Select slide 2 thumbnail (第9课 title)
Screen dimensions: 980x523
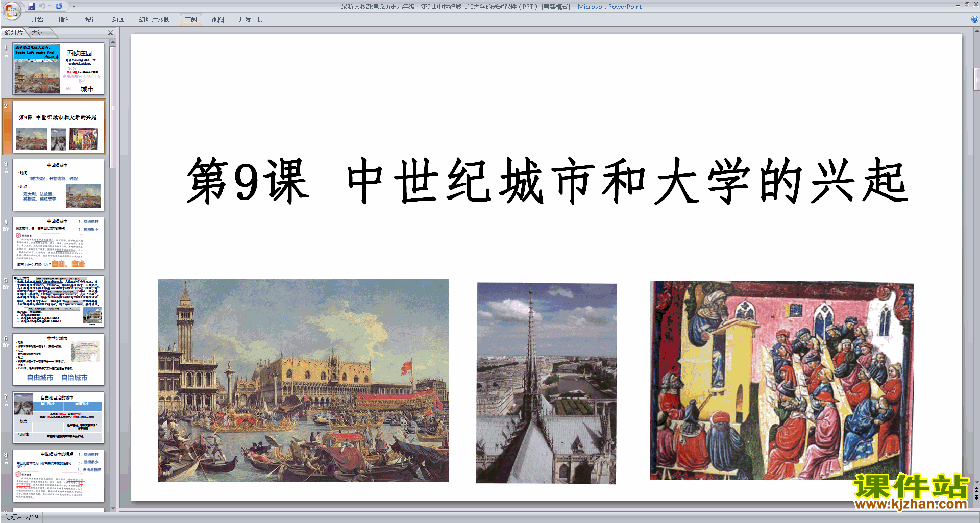click(x=58, y=127)
